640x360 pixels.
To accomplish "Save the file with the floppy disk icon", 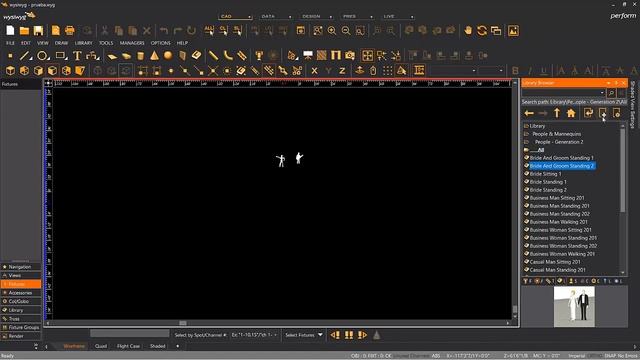I will (38, 31).
